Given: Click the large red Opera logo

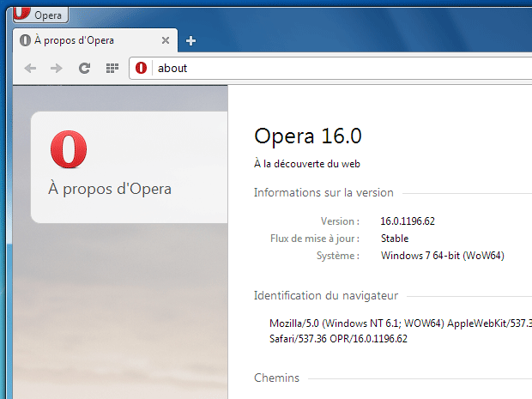Looking at the screenshot, I should [69, 149].
